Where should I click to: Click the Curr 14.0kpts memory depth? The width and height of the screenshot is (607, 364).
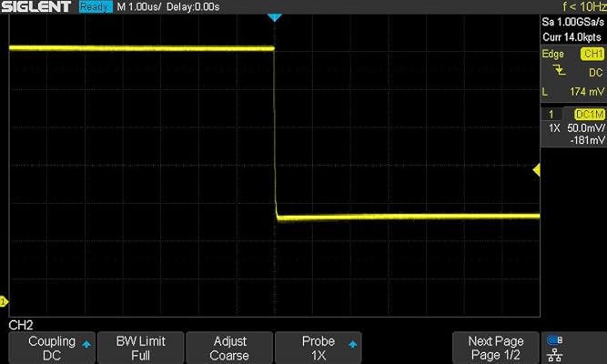572,37
